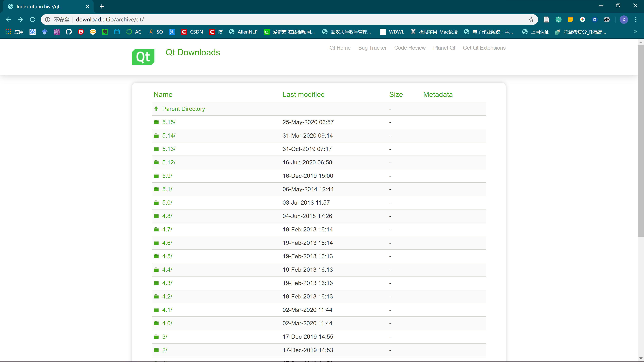Click the site security info icon
Screen dimensions: 644x362
point(47,19)
